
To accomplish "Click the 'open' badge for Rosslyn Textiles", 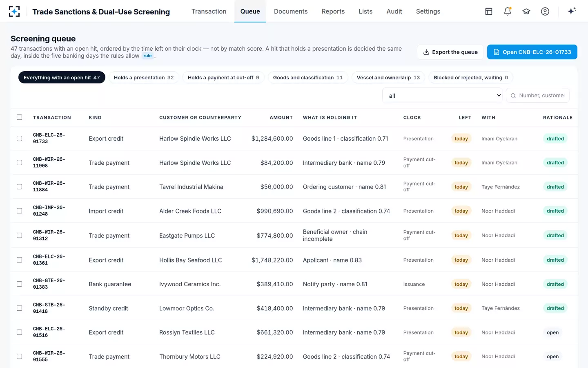I will click(552, 332).
